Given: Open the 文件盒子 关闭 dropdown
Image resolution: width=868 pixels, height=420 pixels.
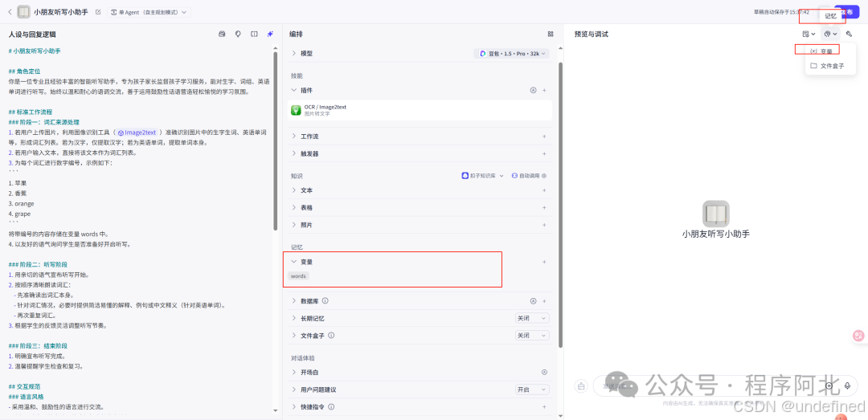Looking at the screenshot, I should tap(532, 336).
